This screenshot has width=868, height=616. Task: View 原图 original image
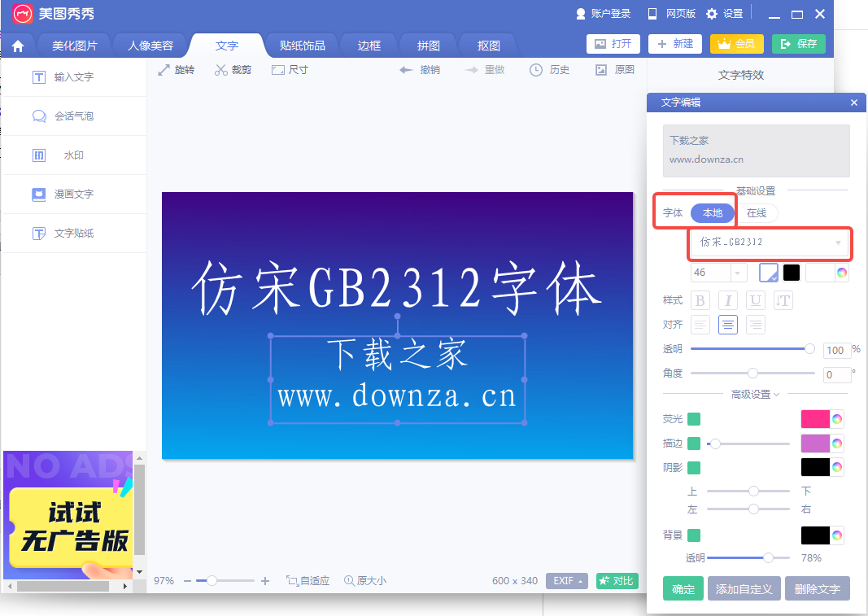(x=614, y=70)
